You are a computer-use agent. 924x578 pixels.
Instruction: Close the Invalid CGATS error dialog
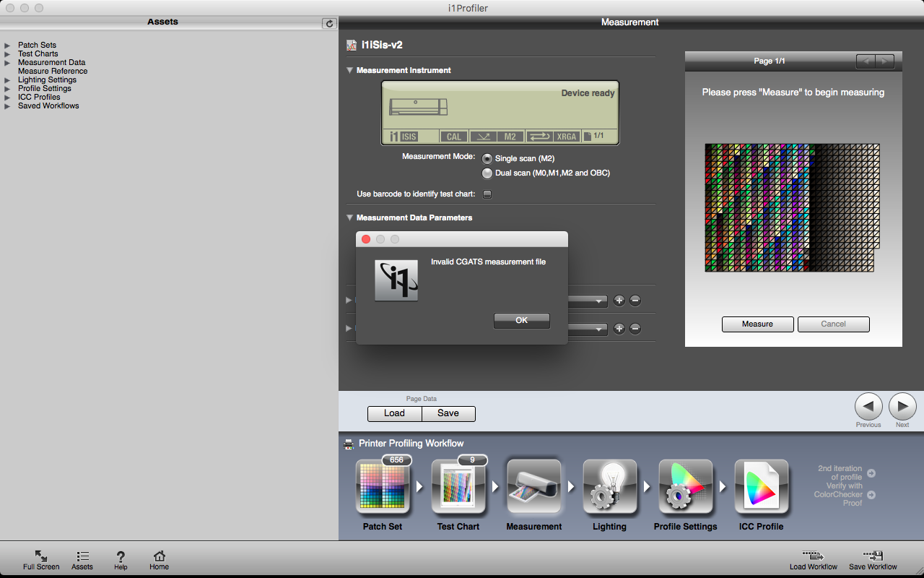(366, 239)
